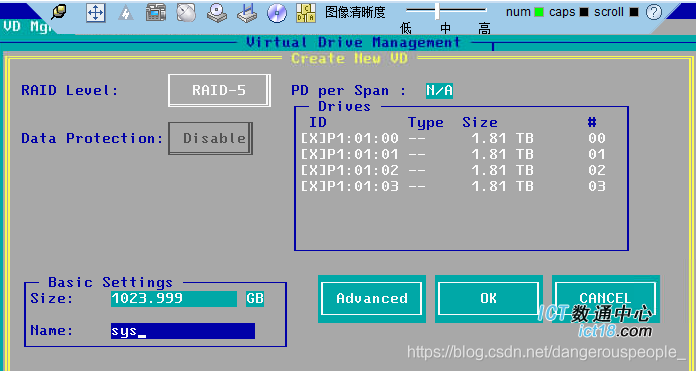Click the Advanced button
696x371 pixels.
[372, 299]
